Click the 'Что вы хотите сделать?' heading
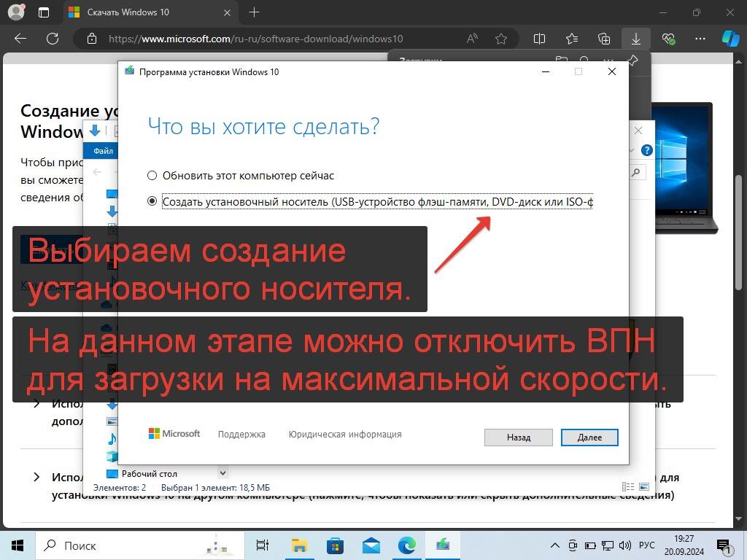The height and width of the screenshot is (560, 747). (x=263, y=126)
